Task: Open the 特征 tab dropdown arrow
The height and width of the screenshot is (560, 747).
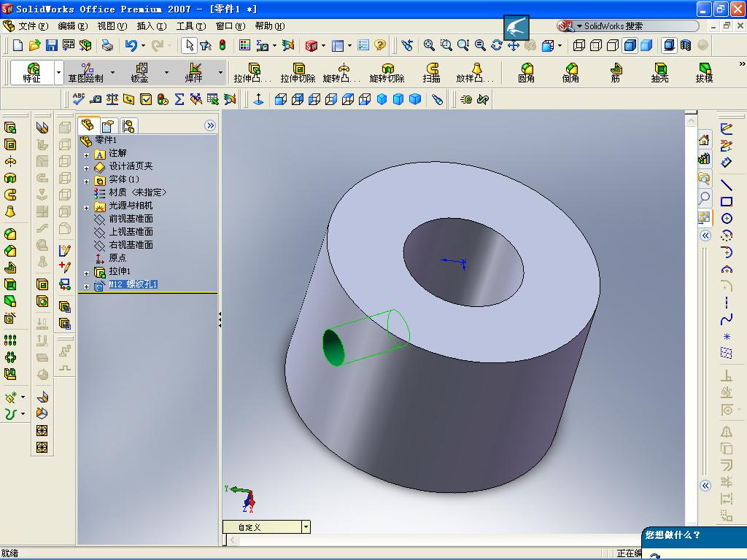Action: point(58,73)
